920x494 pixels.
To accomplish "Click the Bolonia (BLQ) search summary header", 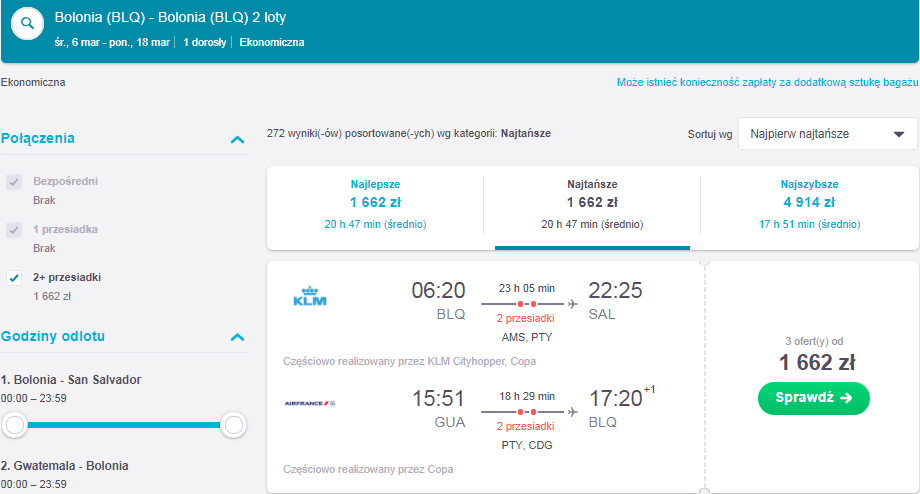I will pyautogui.click(x=170, y=18).
